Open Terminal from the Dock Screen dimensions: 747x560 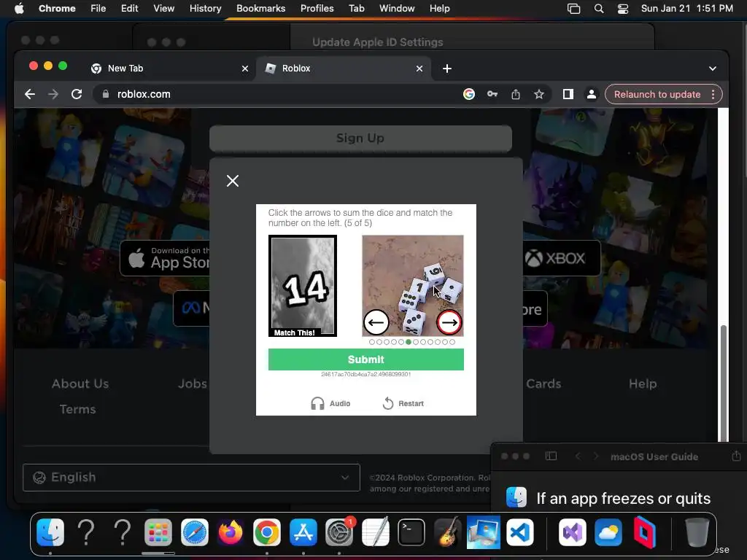point(411,532)
